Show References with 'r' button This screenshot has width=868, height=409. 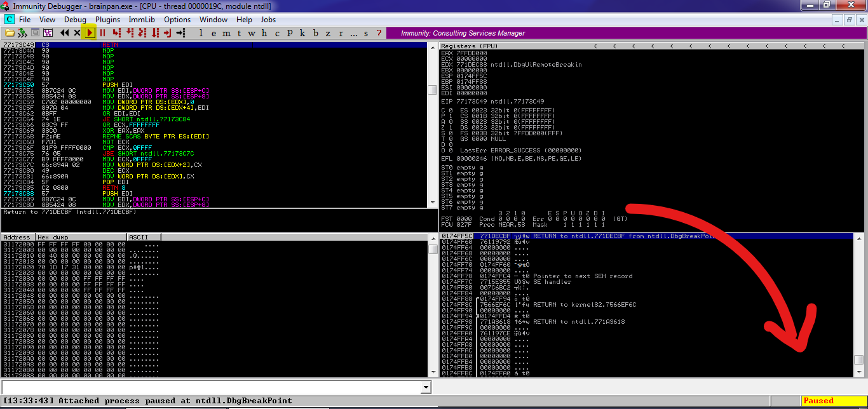(x=341, y=32)
